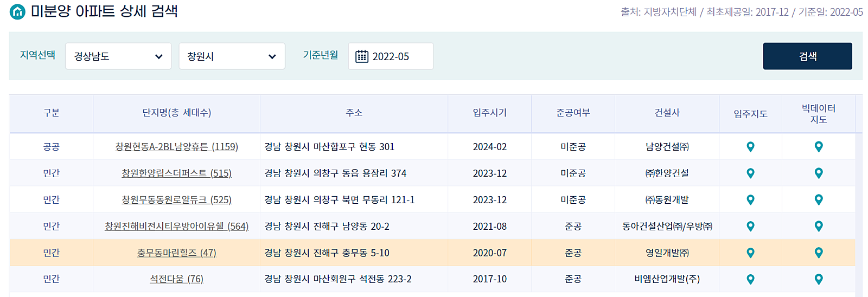Select address 경남 창원시 마산회원구 석전동 223-2

(x=338, y=279)
